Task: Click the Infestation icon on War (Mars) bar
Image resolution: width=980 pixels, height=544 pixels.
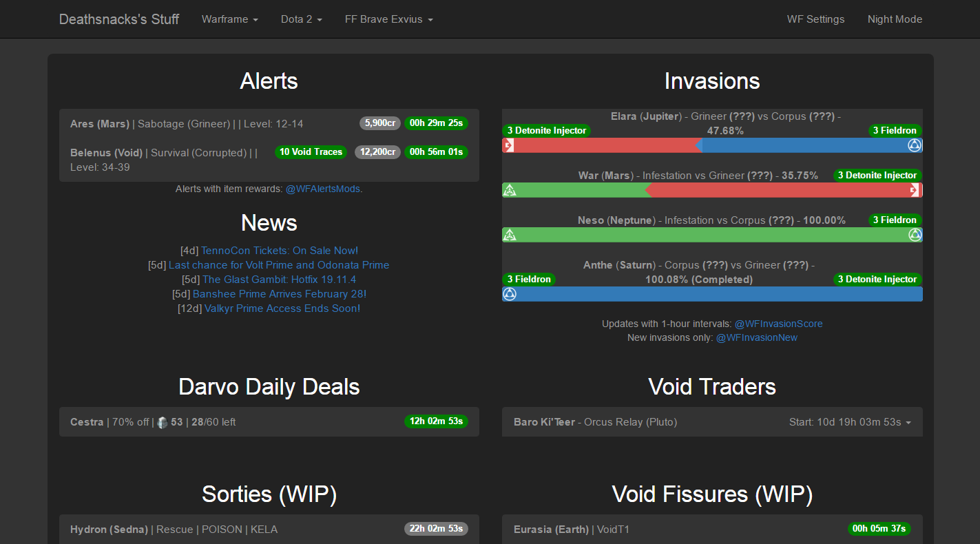Action: pyautogui.click(x=510, y=190)
